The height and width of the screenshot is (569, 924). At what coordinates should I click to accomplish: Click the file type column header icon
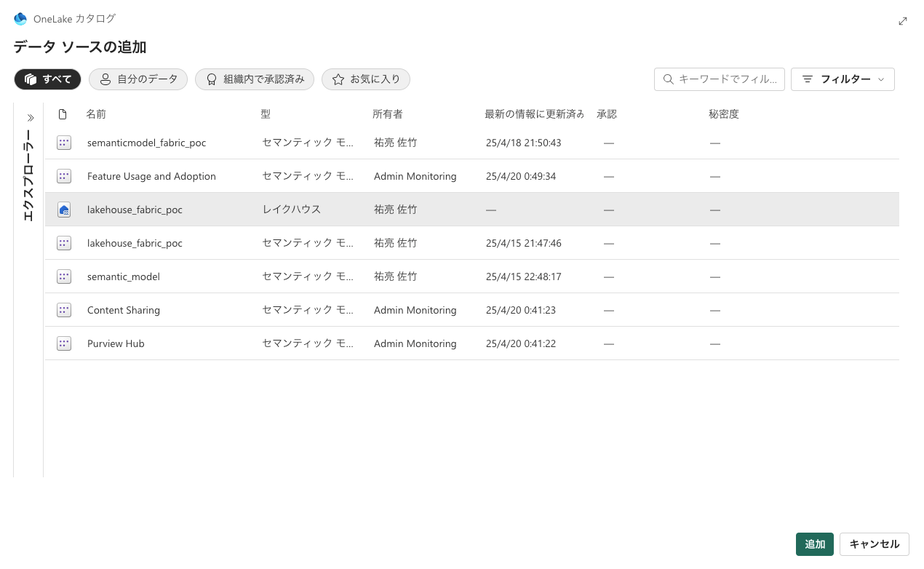[x=63, y=114]
